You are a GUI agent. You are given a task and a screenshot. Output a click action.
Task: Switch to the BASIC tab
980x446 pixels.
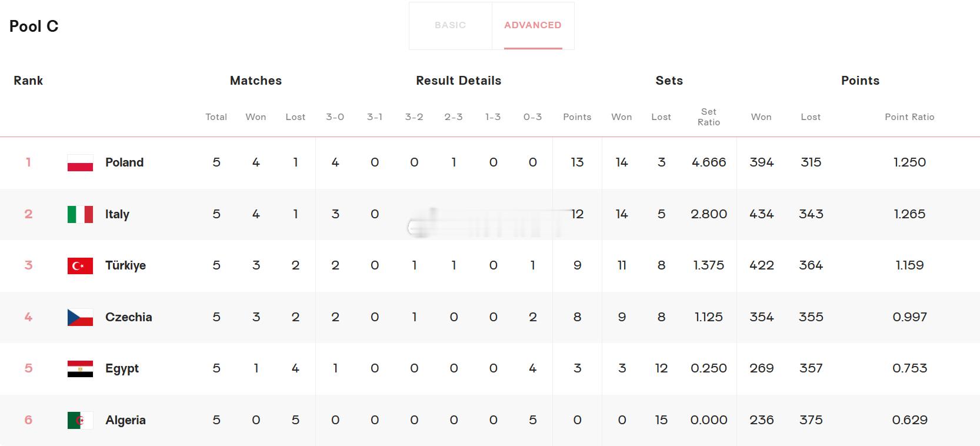(x=451, y=25)
